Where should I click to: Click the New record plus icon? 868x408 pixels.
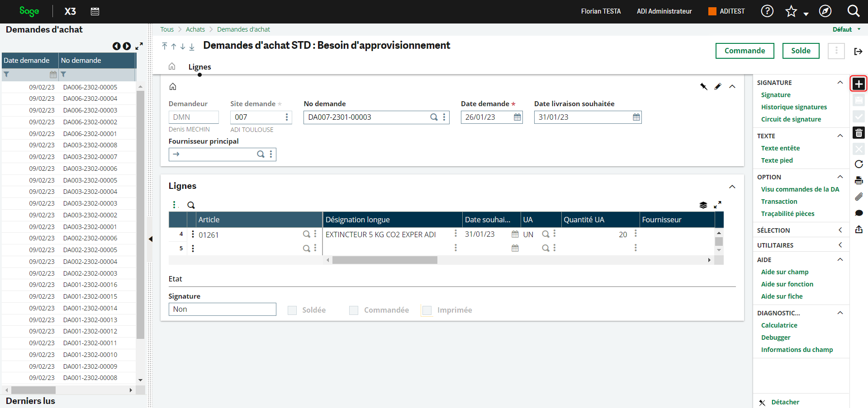(859, 84)
